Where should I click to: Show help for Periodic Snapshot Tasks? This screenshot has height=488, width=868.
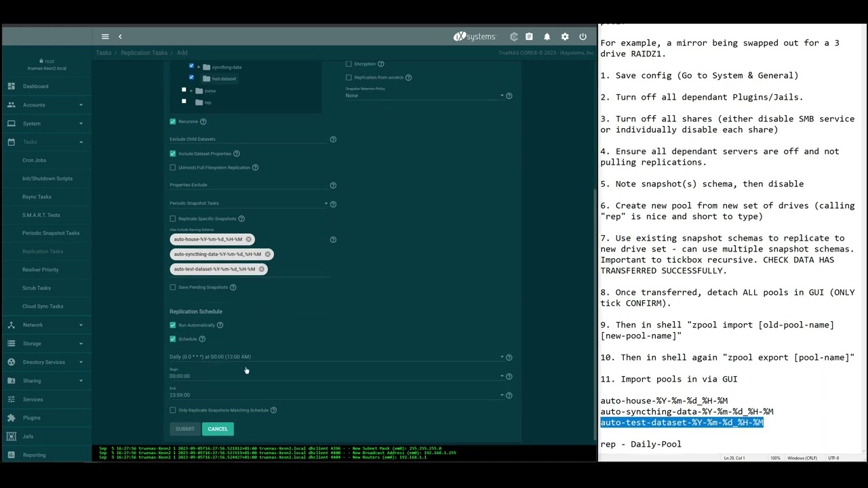click(x=333, y=203)
